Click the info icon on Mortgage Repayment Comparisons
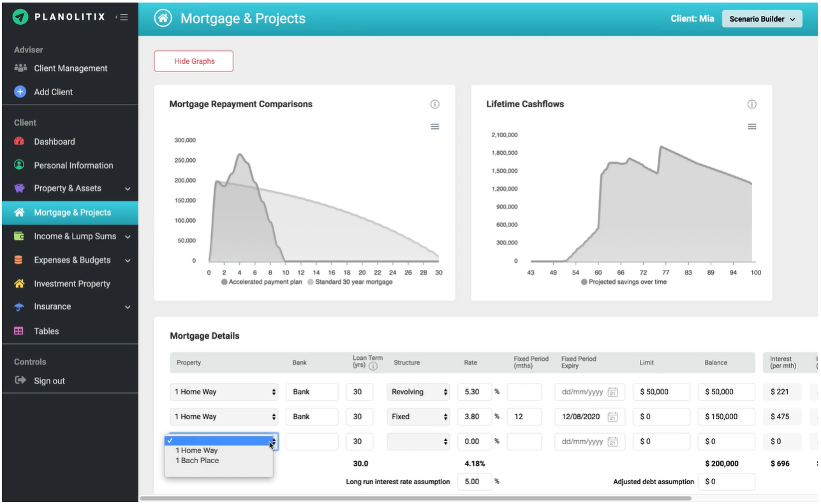Image resolution: width=821 pixels, height=504 pixels. point(435,104)
